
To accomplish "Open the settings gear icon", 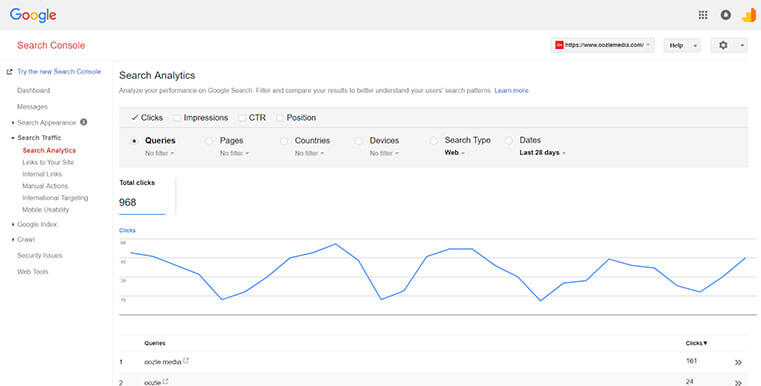I will pyautogui.click(x=723, y=45).
